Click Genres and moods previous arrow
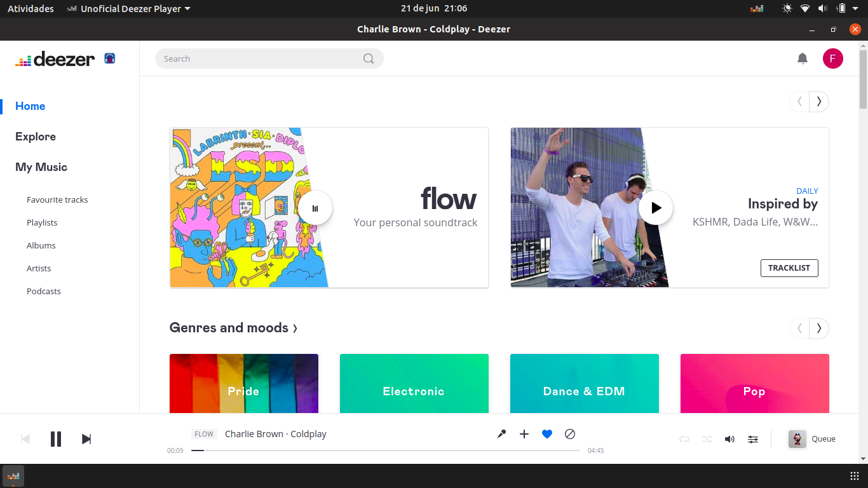 point(799,329)
